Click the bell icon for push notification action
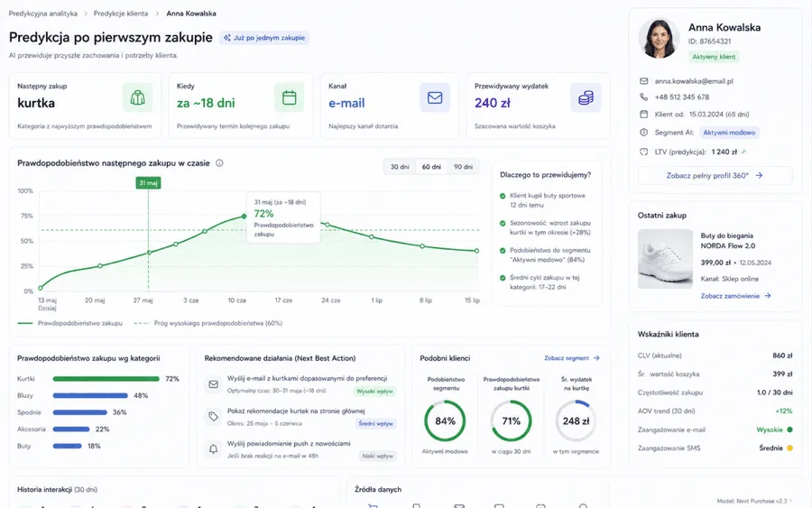The width and height of the screenshot is (812, 508). click(213, 449)
